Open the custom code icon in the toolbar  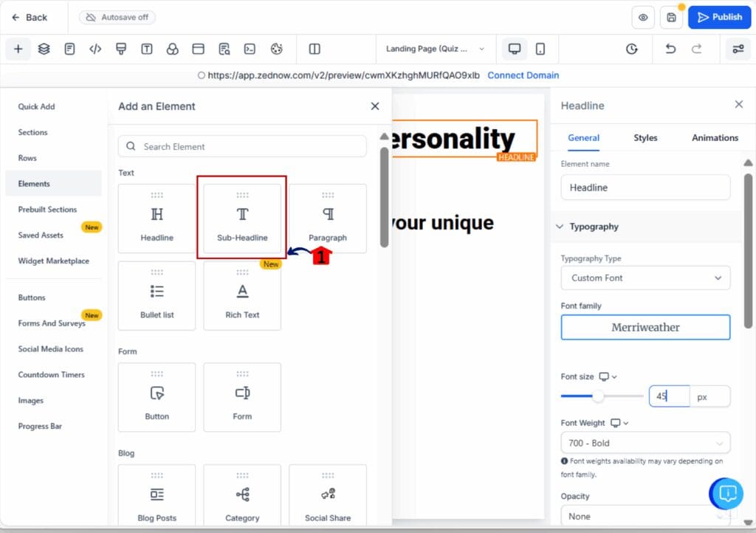[x=95, y=49]
